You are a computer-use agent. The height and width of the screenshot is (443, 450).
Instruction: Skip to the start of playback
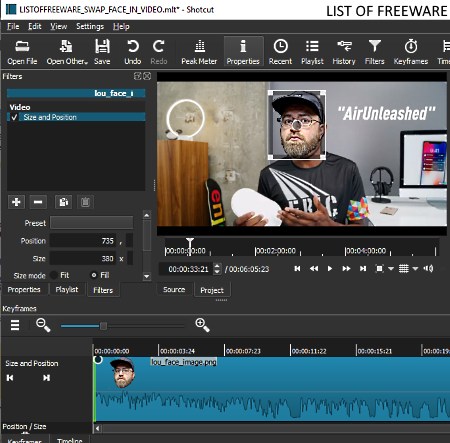click(x=297, y=268)
